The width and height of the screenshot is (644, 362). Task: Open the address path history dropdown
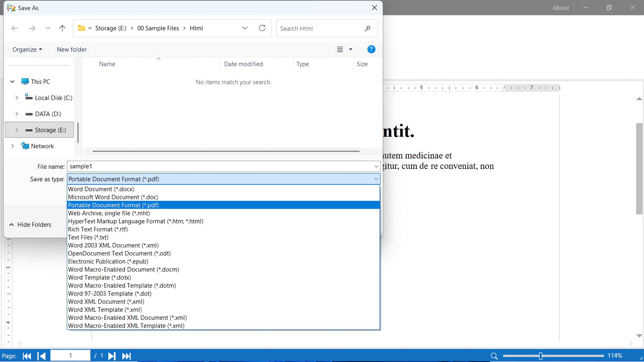[245, 28]
